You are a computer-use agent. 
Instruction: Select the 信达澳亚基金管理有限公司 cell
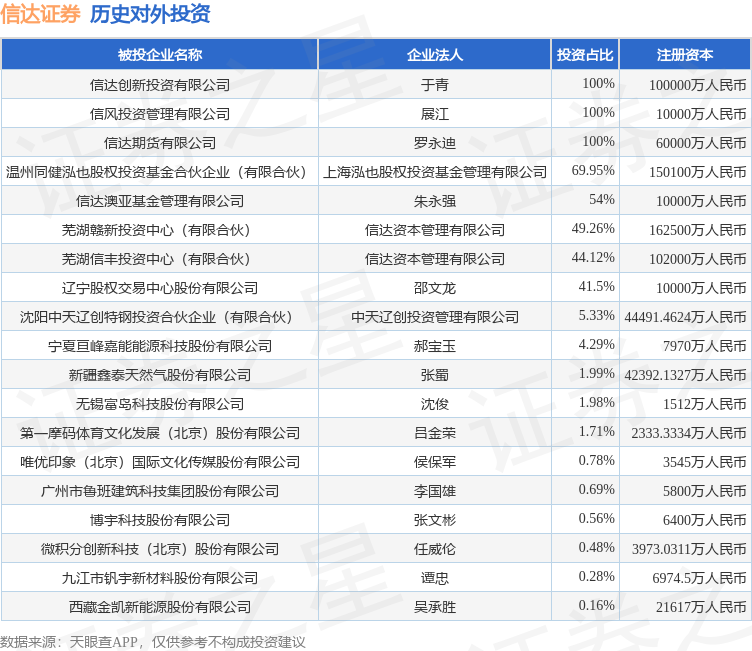pyautogui.click(x=160, y=201)
